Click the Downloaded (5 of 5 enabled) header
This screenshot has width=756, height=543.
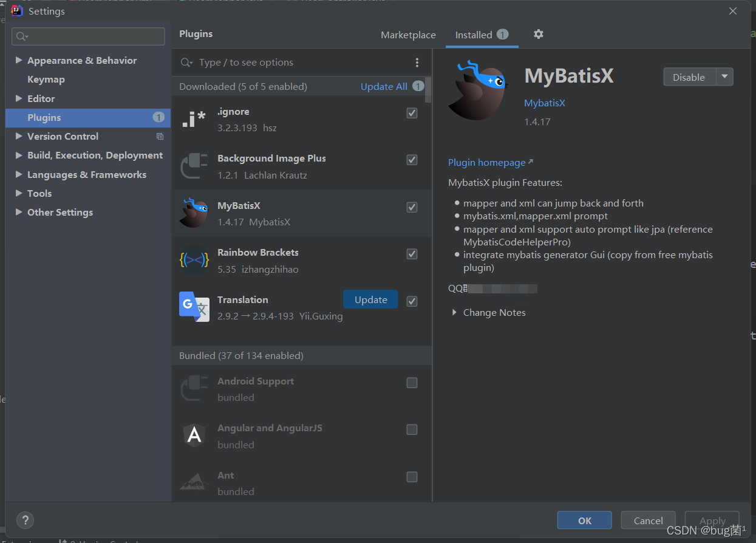[x=243, y=86]
